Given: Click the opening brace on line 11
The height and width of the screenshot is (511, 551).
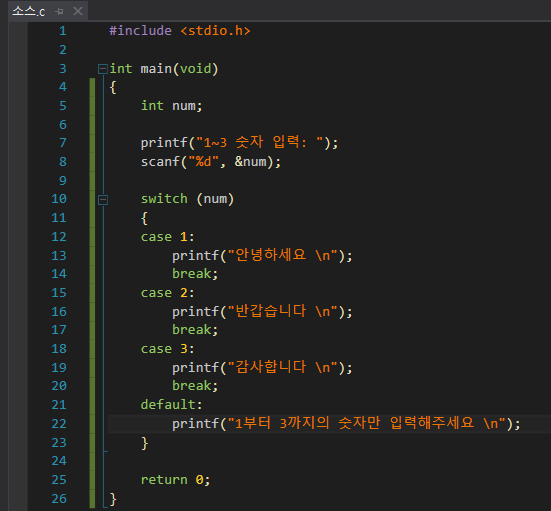Looking at the screenshot, I should [144, 218].
